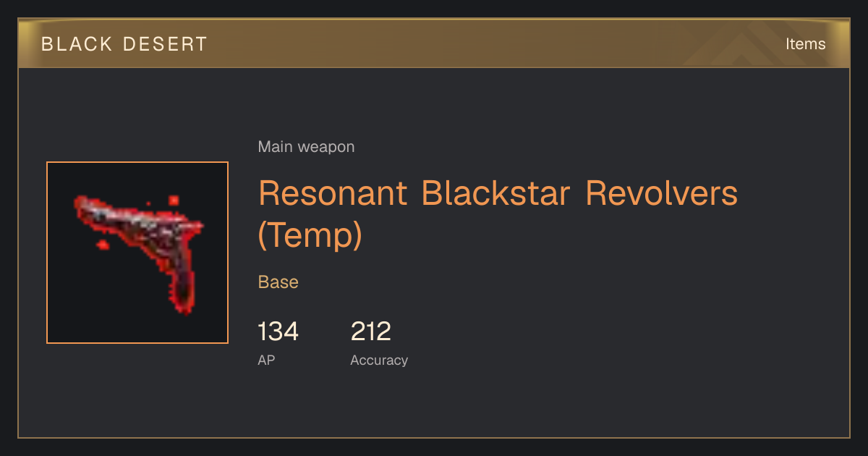868x456 pixels.
Task: Click the AP stat label
Action: click(266, 360)
